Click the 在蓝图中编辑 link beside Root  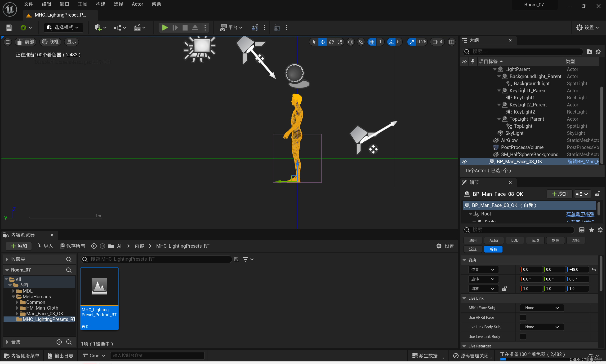[x=580, y=214]
